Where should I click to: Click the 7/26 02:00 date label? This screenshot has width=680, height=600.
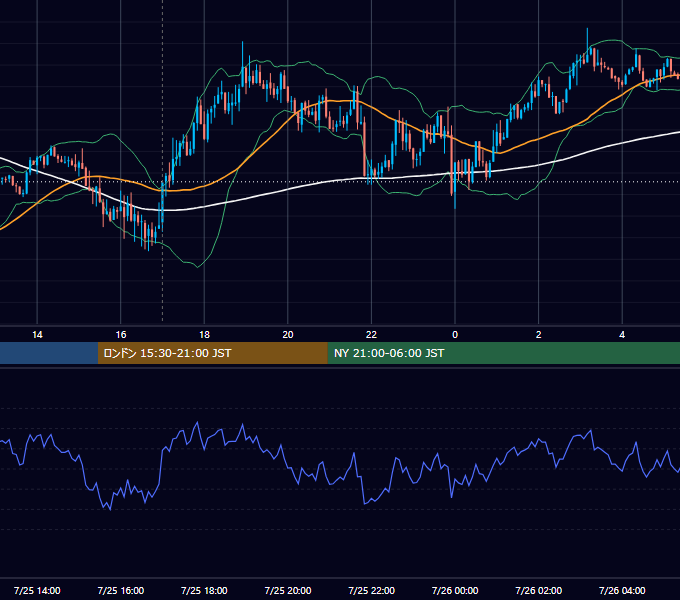(538, 590)
